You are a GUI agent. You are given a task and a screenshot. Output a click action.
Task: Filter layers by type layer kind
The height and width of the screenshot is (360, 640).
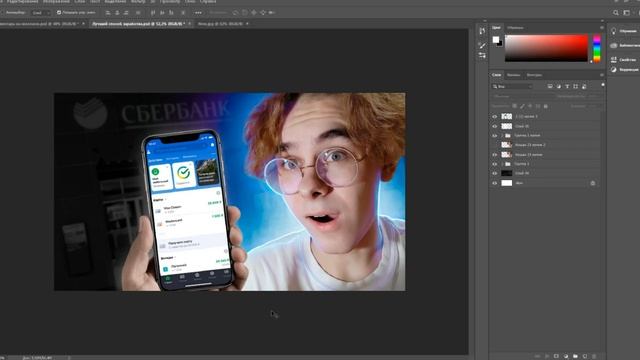pyautogui.click(x=567, y=87)
